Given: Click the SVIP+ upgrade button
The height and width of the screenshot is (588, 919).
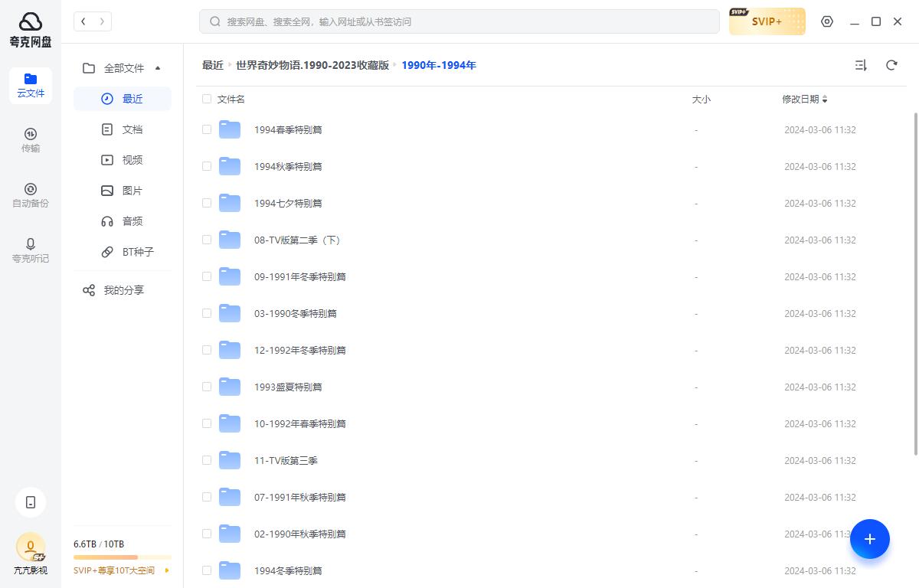Looking at the screenshot, I should coord(767,21).
